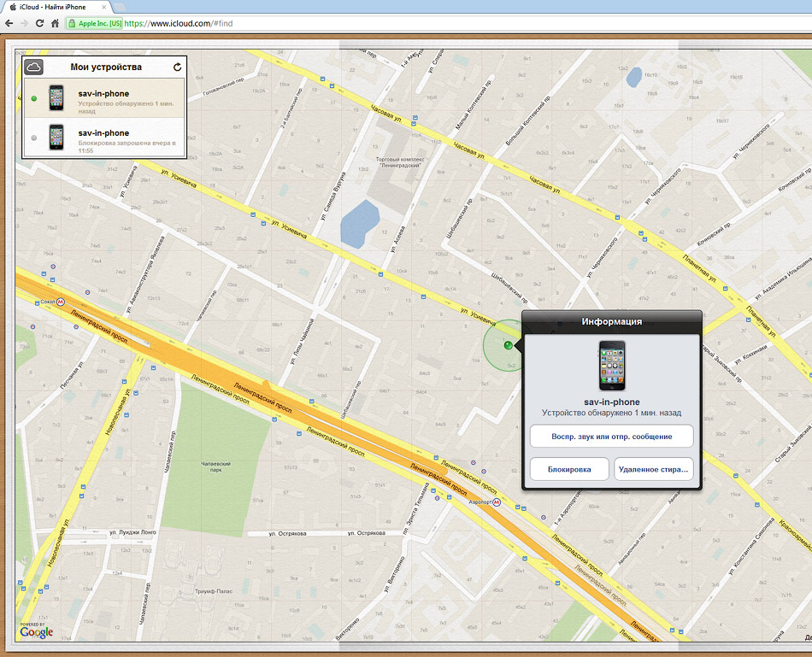Click the Большой Коптевский пр. street label

(527, 120)
